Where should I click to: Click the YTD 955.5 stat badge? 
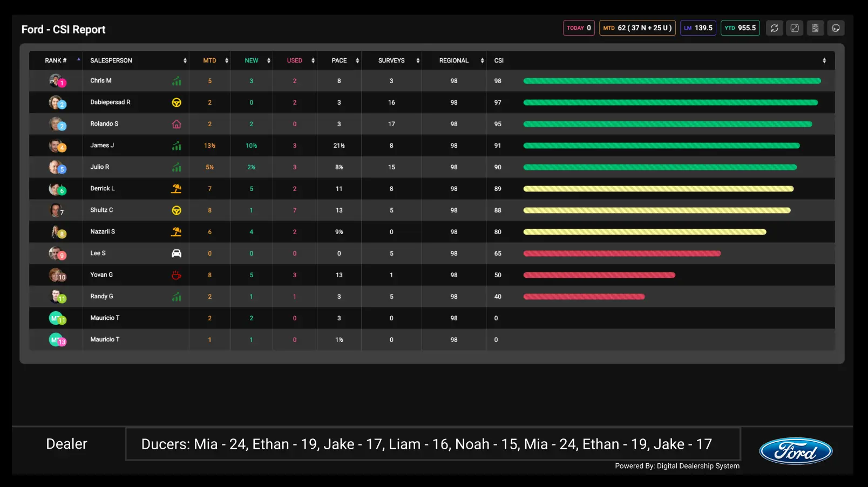tap(740, 28)
